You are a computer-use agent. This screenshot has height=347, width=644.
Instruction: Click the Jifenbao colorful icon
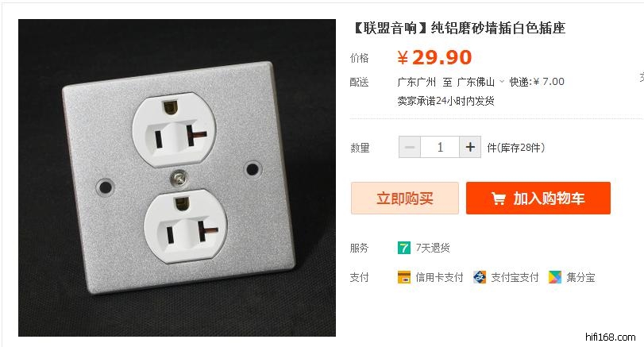tap(555, 277)
